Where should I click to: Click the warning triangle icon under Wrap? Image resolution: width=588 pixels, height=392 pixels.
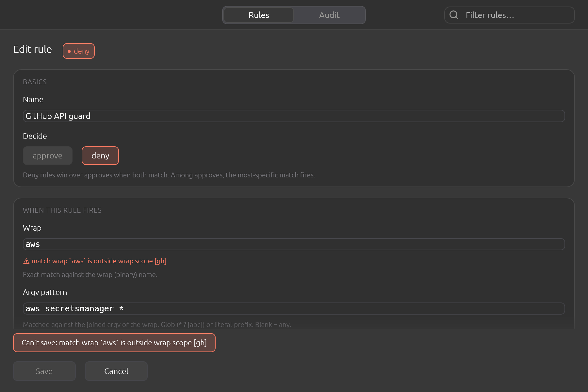tap(26, 261)
